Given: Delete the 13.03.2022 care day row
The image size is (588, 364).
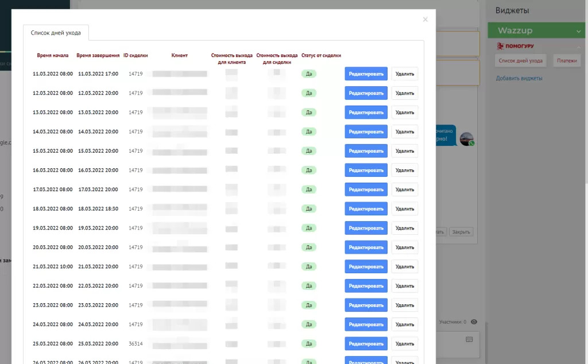Looking at the screenshot, I should [405, 113].
